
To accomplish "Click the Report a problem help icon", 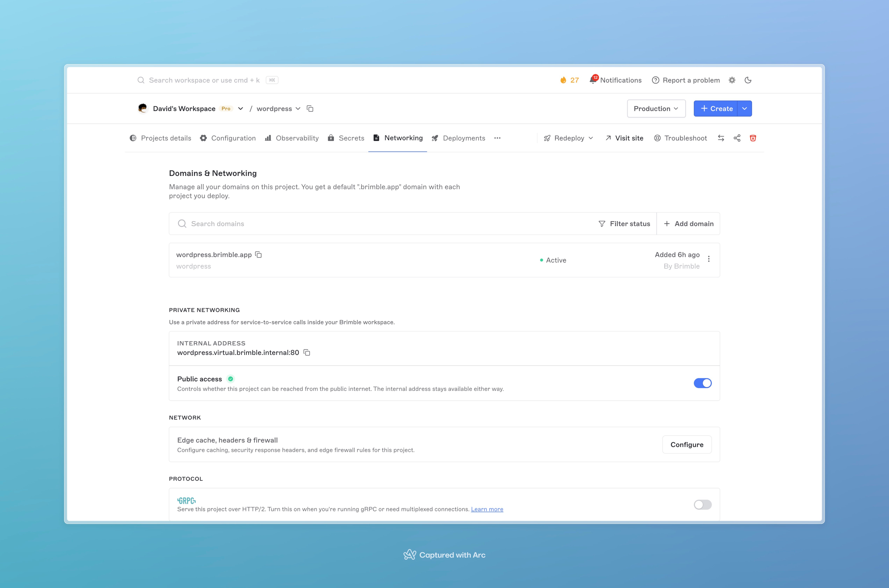I will coord(655,80).
